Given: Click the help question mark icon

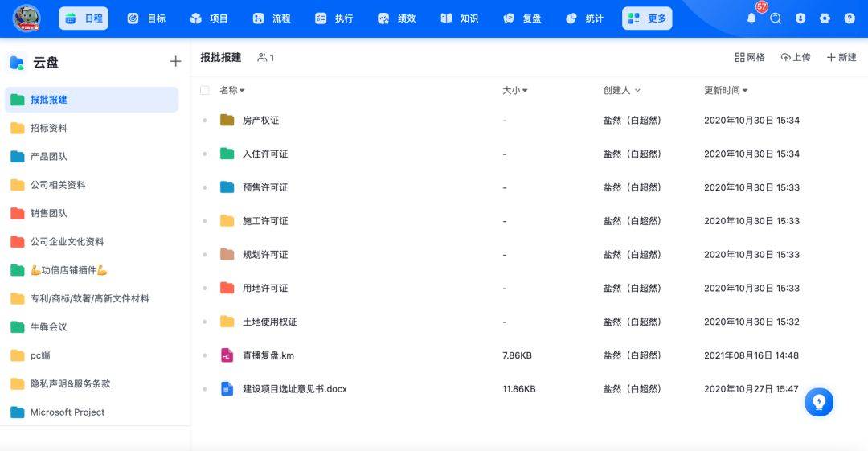Looking at the screenshot, I should 850,18.
